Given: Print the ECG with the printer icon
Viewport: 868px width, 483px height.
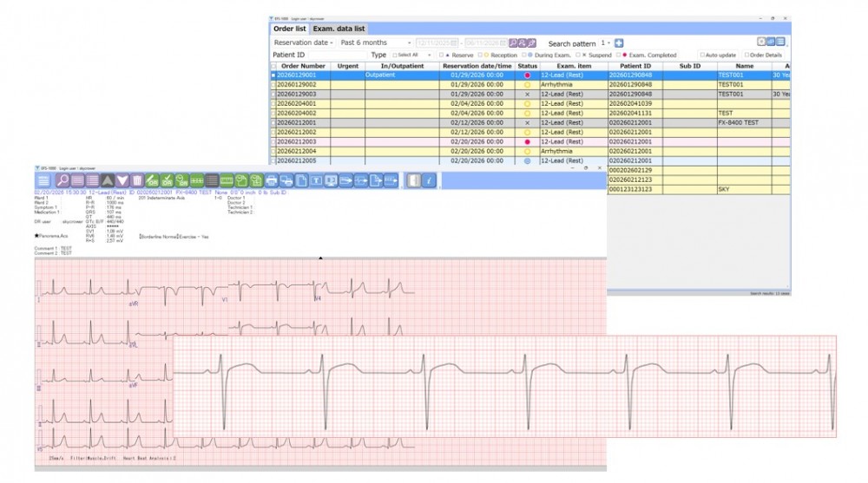Looking at the screenshot, I should click(x=271, y=180).
